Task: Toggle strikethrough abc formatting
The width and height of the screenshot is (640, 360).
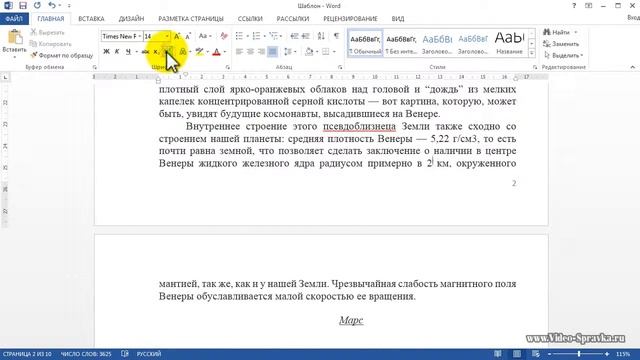Action: (145, 52)
